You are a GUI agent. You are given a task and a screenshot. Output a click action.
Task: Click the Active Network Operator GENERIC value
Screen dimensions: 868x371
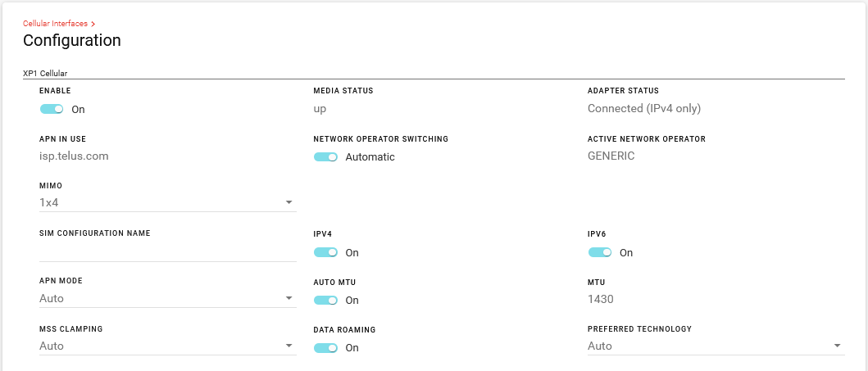coord(611,156)
